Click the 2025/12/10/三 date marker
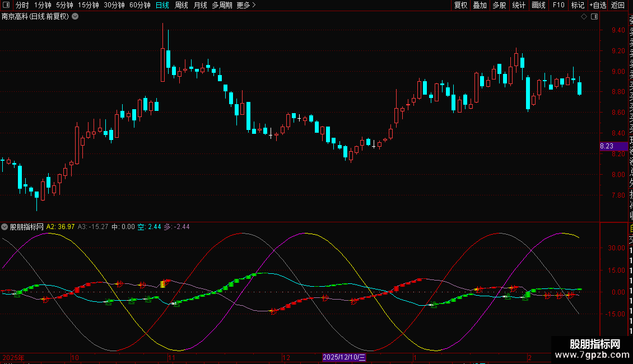 tap(345, 357)
